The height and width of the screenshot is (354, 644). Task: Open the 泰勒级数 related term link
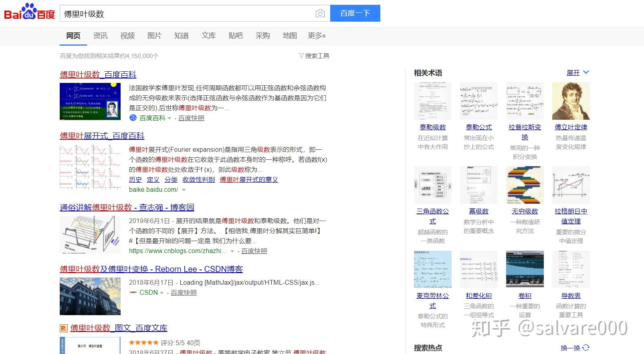coord(433,127)
